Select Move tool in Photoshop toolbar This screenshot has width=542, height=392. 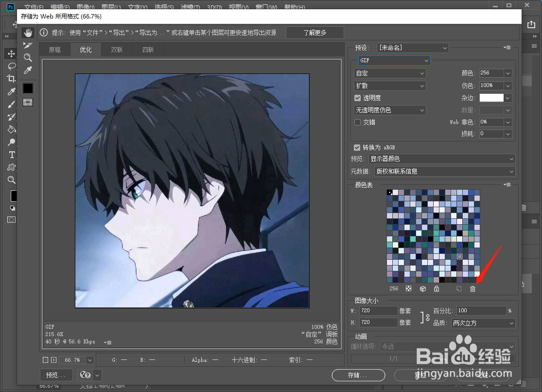tap(11, 53)
